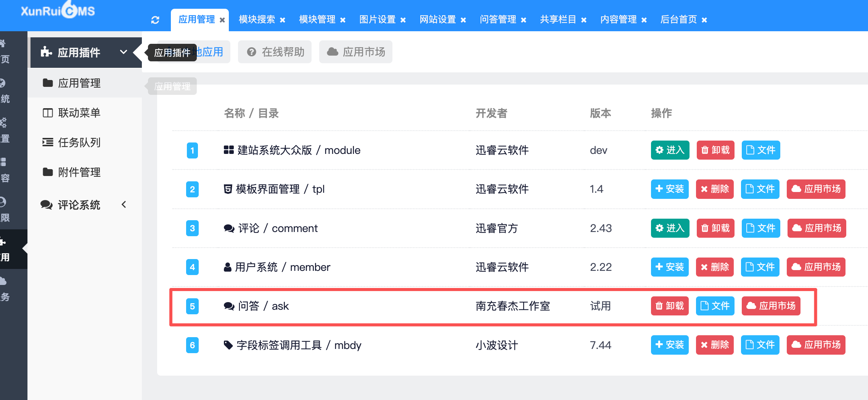Open 附件管理 in the sidebar

point(79,172)
